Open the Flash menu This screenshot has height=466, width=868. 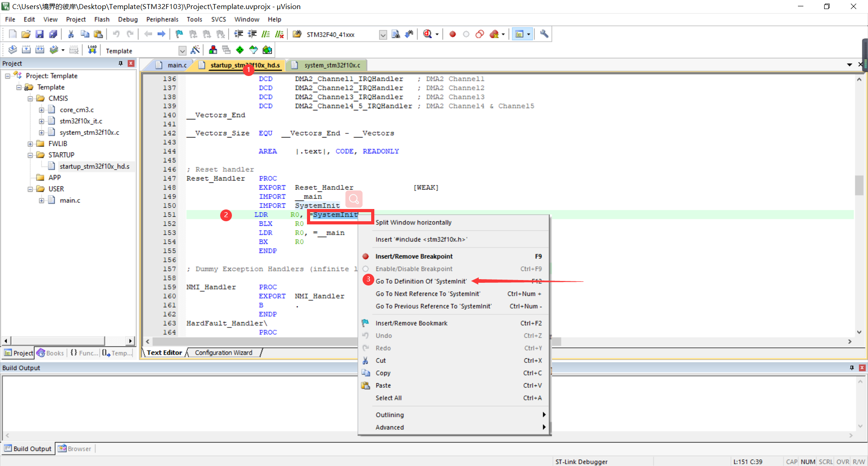click(102, 19)
